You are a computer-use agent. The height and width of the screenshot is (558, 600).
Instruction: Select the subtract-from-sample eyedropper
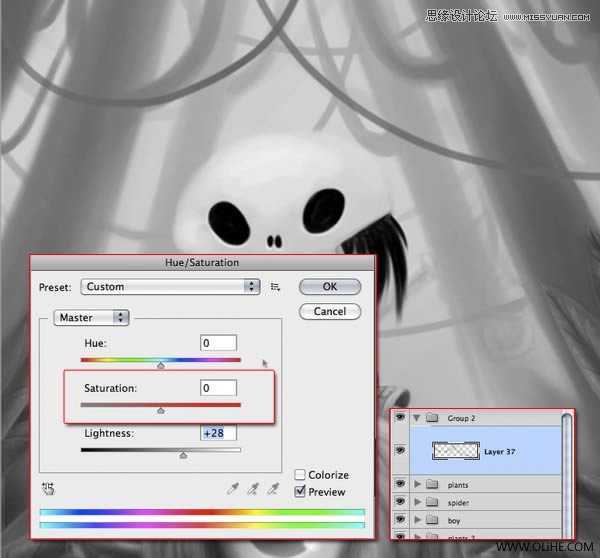pos(273,488)
